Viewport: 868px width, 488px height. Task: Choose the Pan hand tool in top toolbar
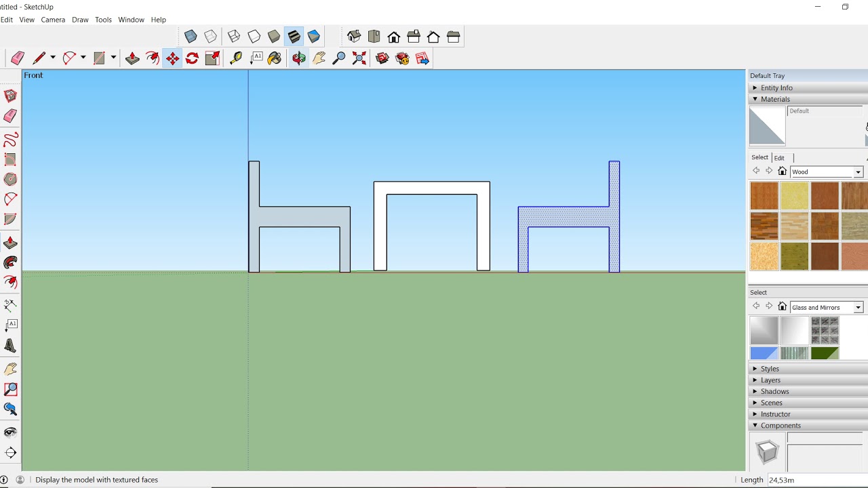coord(319,58)
